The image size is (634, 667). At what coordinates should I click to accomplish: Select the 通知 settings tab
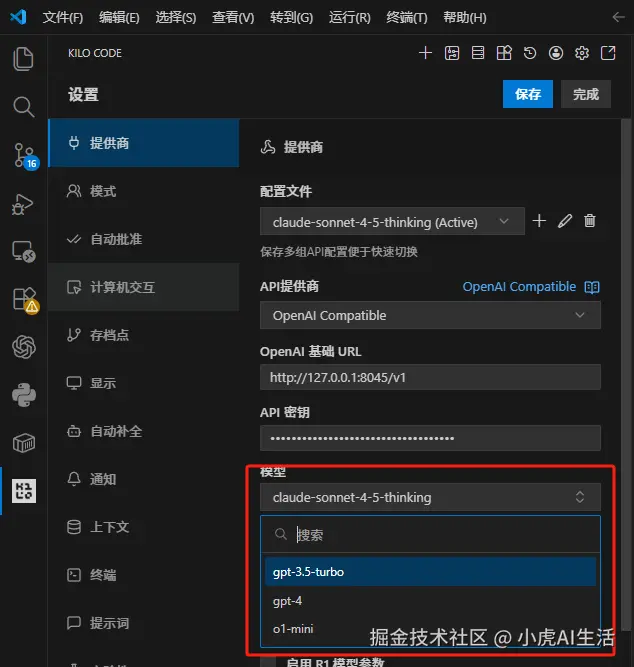pos(144,479)
